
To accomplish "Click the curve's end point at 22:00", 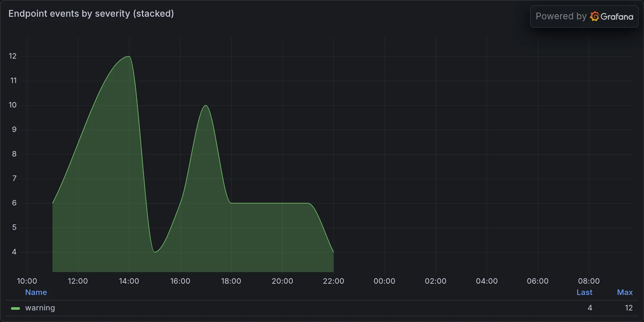I will [333, 252].
